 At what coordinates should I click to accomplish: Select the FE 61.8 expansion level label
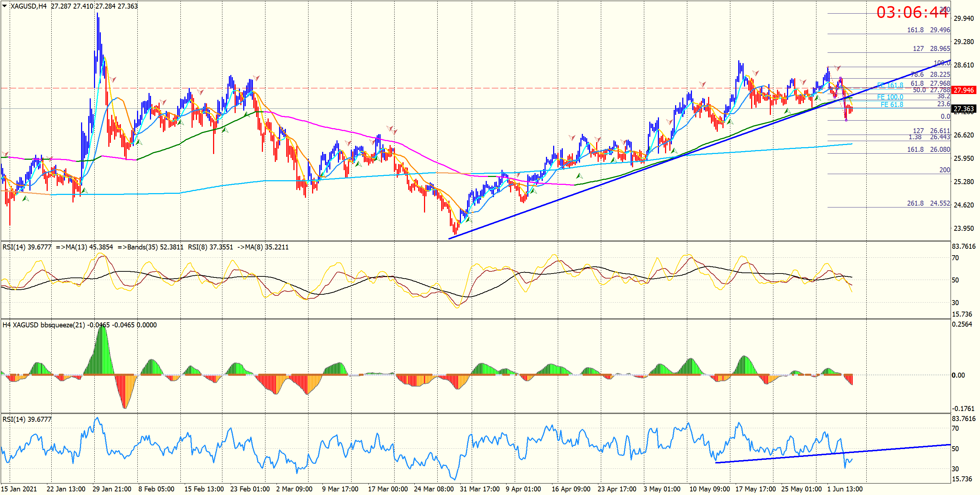892,105
